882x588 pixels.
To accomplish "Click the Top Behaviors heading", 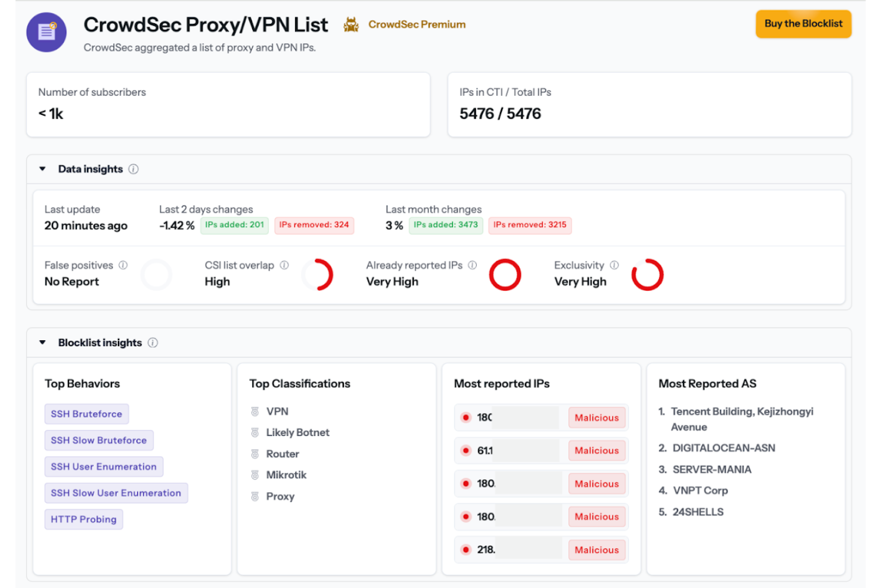I will point(82,384).
